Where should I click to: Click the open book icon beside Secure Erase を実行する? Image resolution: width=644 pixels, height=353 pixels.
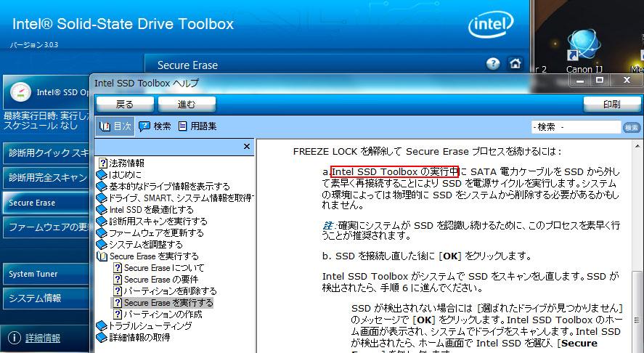pos(102,256)
